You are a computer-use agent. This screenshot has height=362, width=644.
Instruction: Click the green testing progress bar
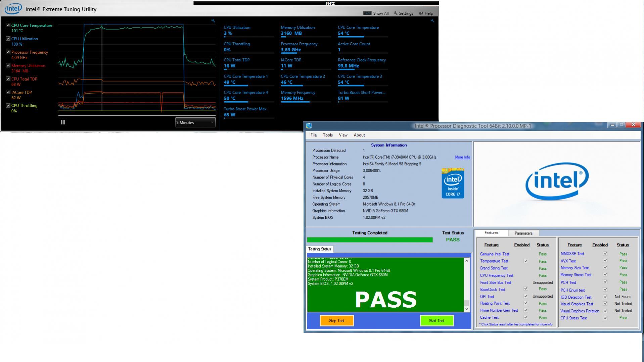tap(370, 240)
